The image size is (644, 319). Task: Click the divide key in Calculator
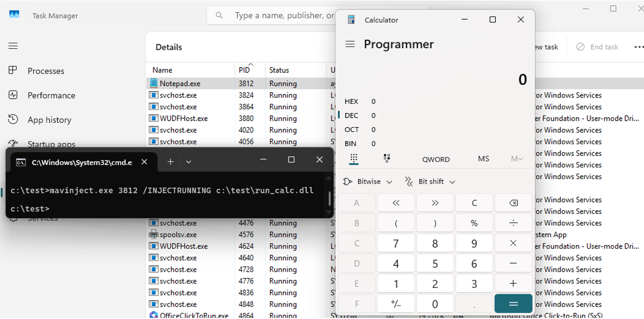point(513,223)
